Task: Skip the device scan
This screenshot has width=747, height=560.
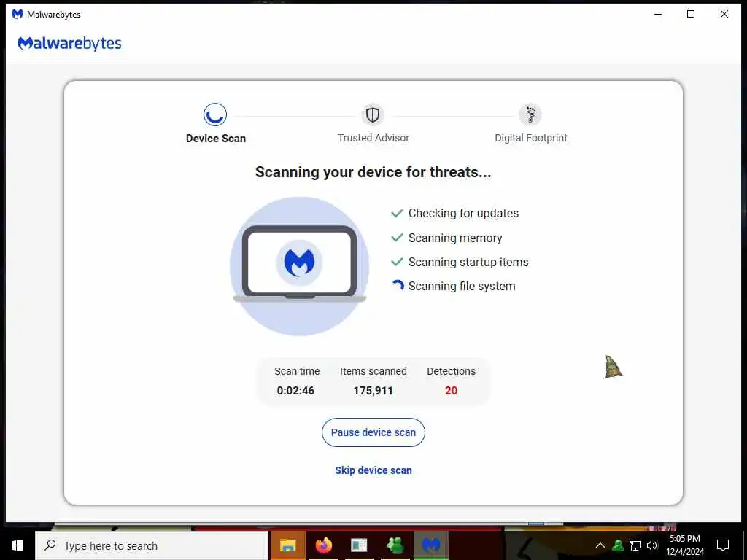Action: tap(373, 470)
